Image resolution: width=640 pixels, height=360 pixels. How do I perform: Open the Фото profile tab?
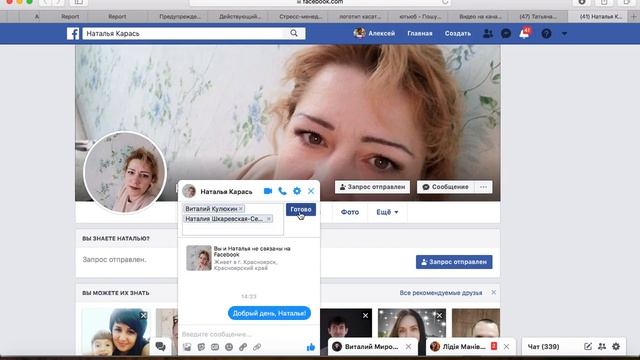(350, 212)
